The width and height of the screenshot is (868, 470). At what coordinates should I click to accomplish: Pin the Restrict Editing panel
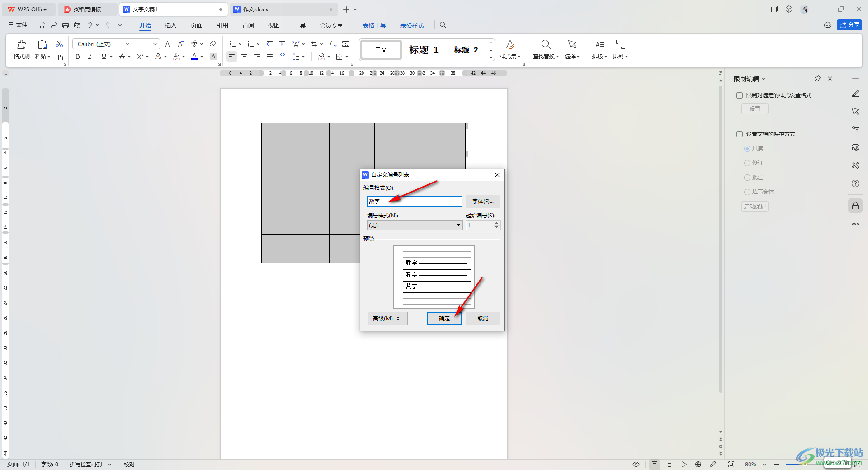coord(817,79)
